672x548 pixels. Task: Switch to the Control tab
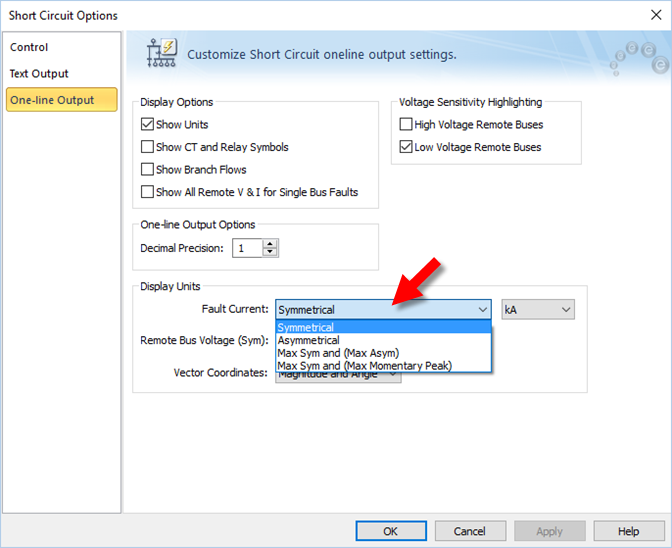29,47
